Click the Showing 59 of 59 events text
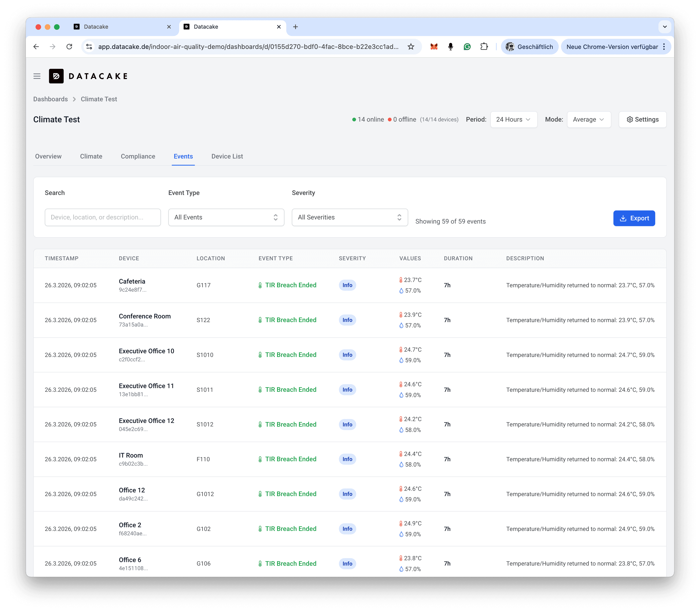The width and height of the screenshot is (700, 611). click(450, 221)
